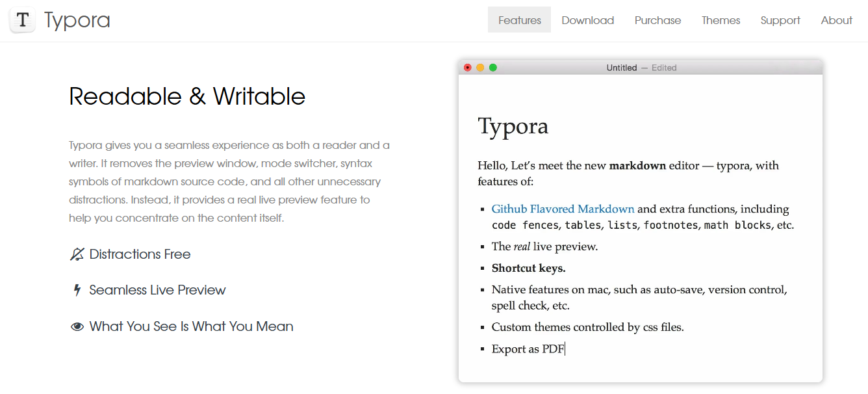868x394 pixels.
Task: Browse the Themes page
Action: pyautogui.click(x=721, y=20)
